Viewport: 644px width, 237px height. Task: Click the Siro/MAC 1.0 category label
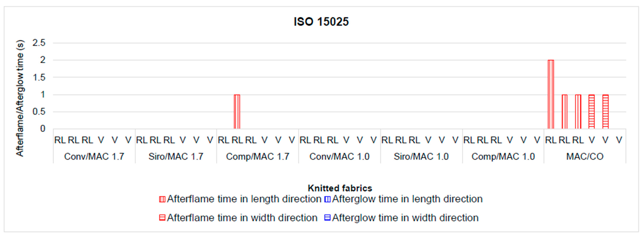(x=421, y=157)
